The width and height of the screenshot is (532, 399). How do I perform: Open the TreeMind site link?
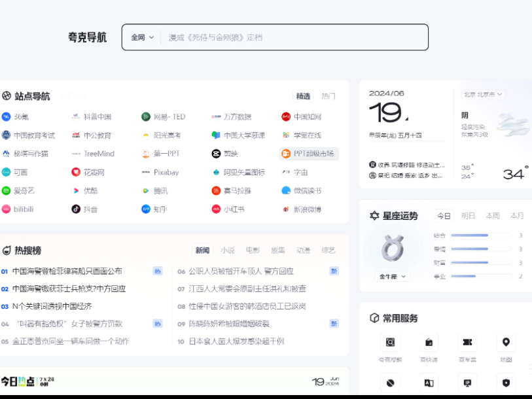click(99, 154)
